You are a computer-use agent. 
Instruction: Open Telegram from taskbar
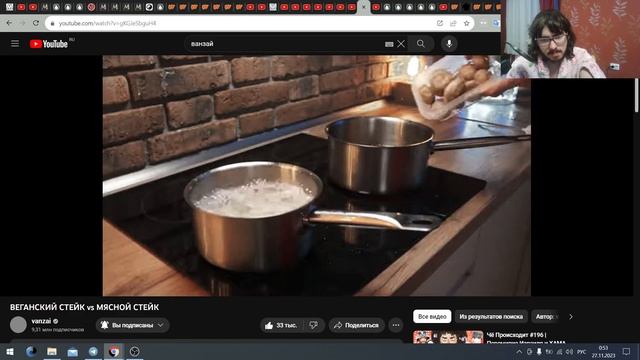(93, 351)
